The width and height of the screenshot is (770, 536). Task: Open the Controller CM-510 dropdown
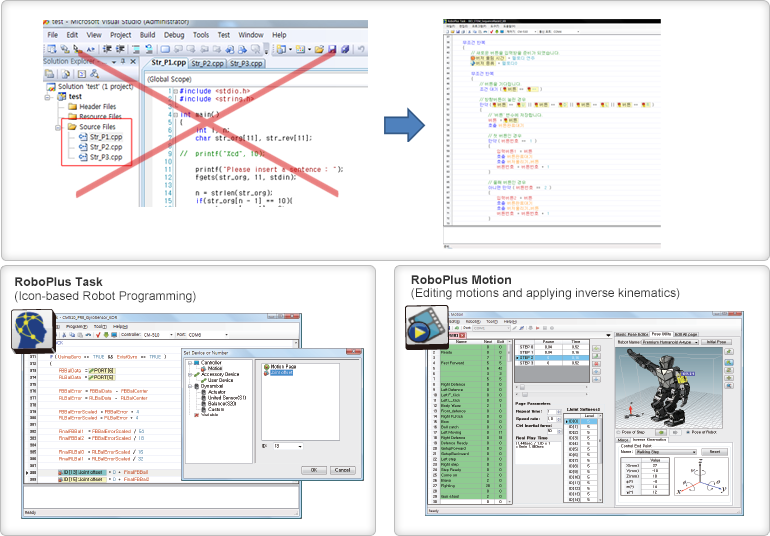[x=172, y=335]
